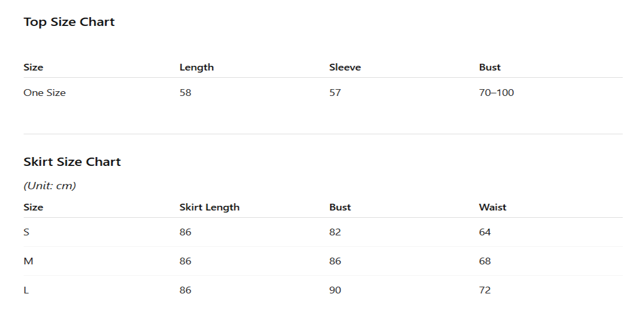Click the waist value 68 for size M

(485, 261)
